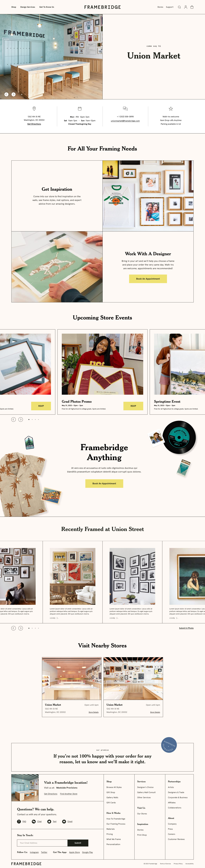Image resolution: width=205 pixels, height=868 pixels.
Task: Open the shopping bag icon
Action: click(x=192, y=7)
